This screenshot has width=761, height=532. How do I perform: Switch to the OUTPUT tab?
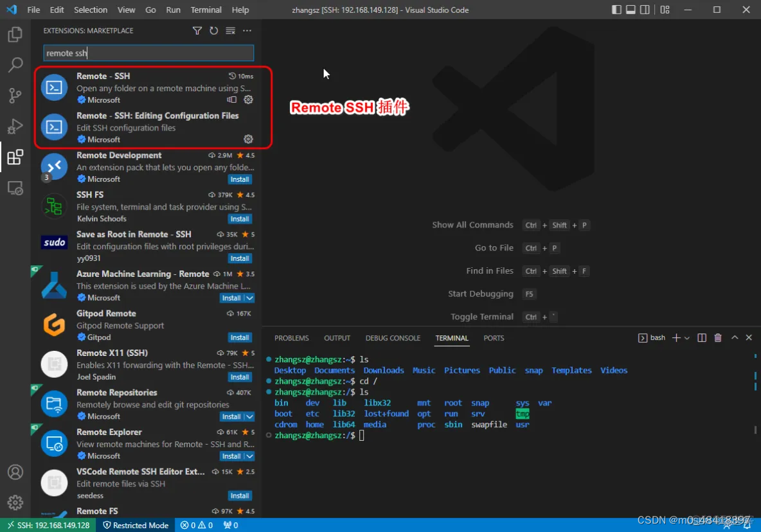(x=337, y=338)
